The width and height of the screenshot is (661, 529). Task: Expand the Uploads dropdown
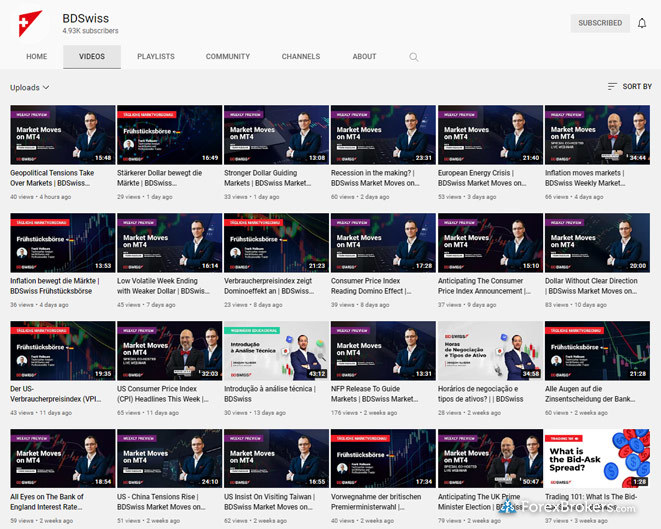pyautogui.click(x=30, y=87)
